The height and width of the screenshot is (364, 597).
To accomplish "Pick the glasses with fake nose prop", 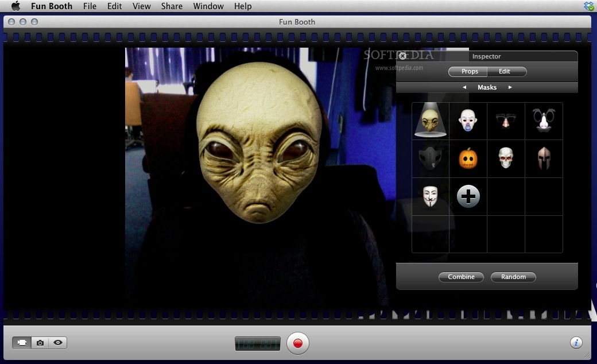I will tap(505, 121).
